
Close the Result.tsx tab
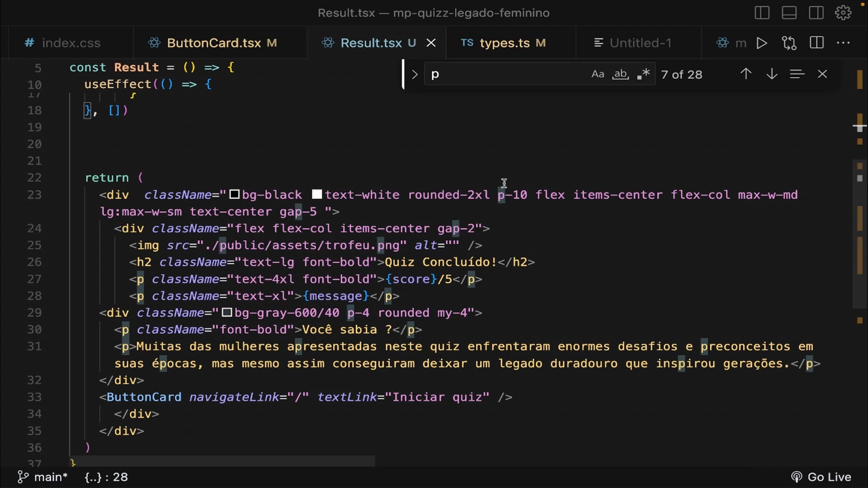(x=431, y=43)
